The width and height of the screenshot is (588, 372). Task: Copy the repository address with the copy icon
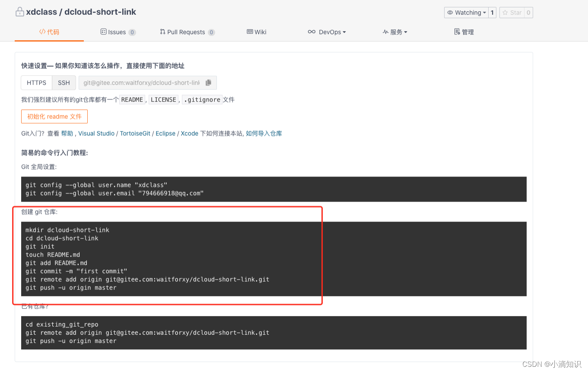209,83
